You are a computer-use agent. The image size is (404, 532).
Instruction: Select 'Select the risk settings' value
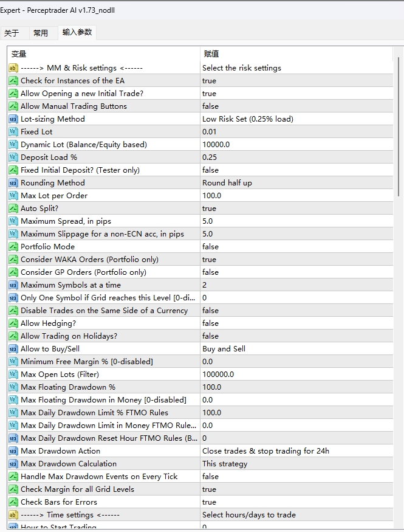[242, 68]
